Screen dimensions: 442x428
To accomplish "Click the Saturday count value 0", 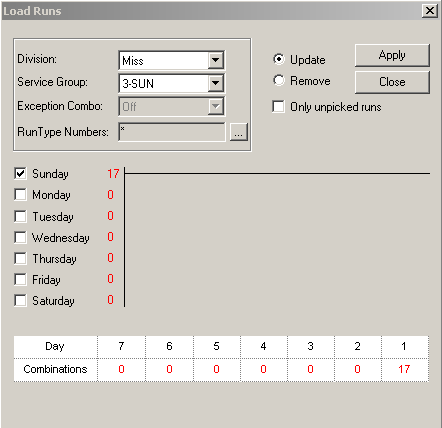I will (110, 300).
